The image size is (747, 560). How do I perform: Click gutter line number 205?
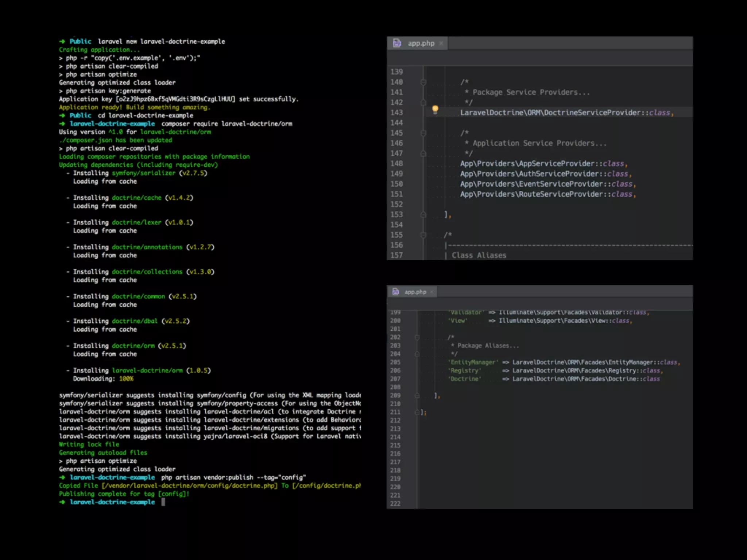coord(395,362)
